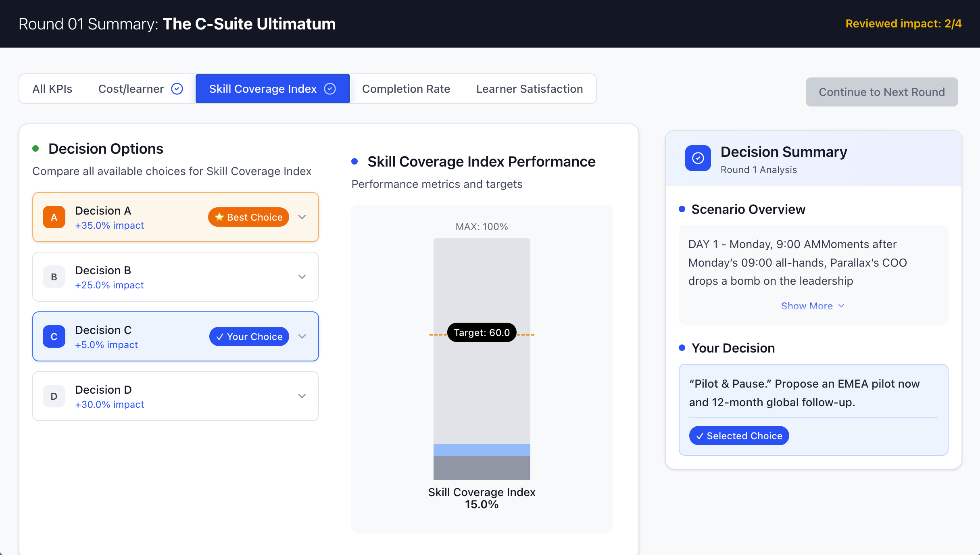Image resolution: width=980 pixels, height=555 pixels.
Task: Click the gray B letter badge
Action: (x=54, y=277)
